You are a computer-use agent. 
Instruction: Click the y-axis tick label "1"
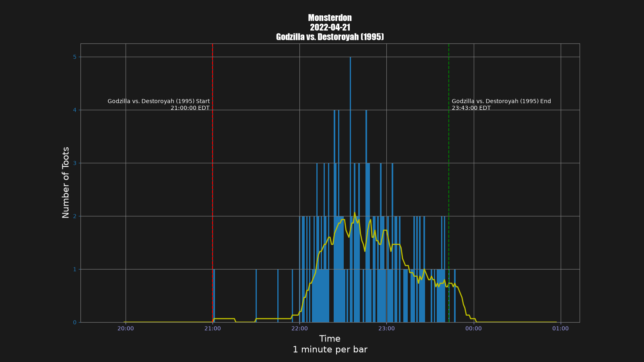point(74,269)
